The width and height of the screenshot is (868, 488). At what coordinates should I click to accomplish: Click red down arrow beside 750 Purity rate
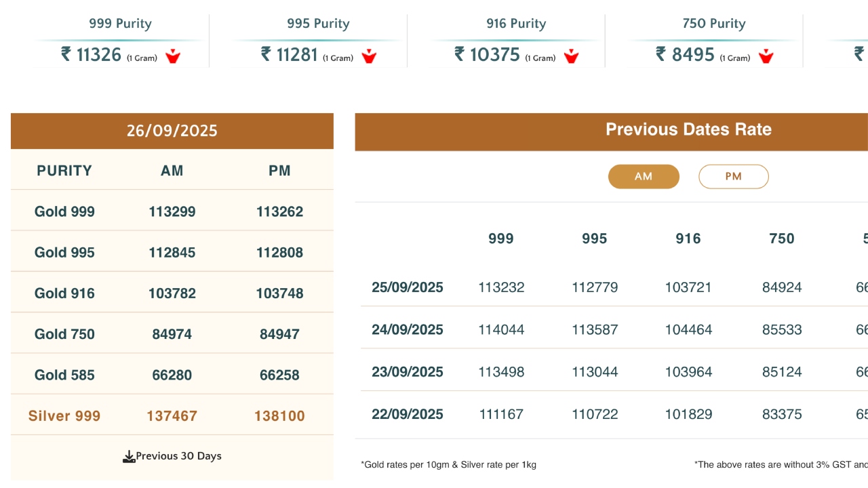766,56
